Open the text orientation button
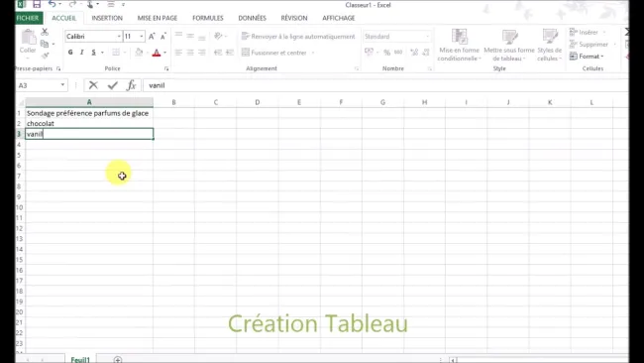644x363 pixels. click(219, 37)
